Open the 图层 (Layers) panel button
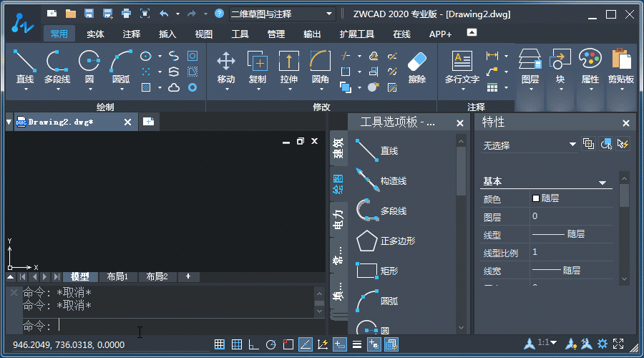This screenshot has width=644, height=358. tap(530, 67)
